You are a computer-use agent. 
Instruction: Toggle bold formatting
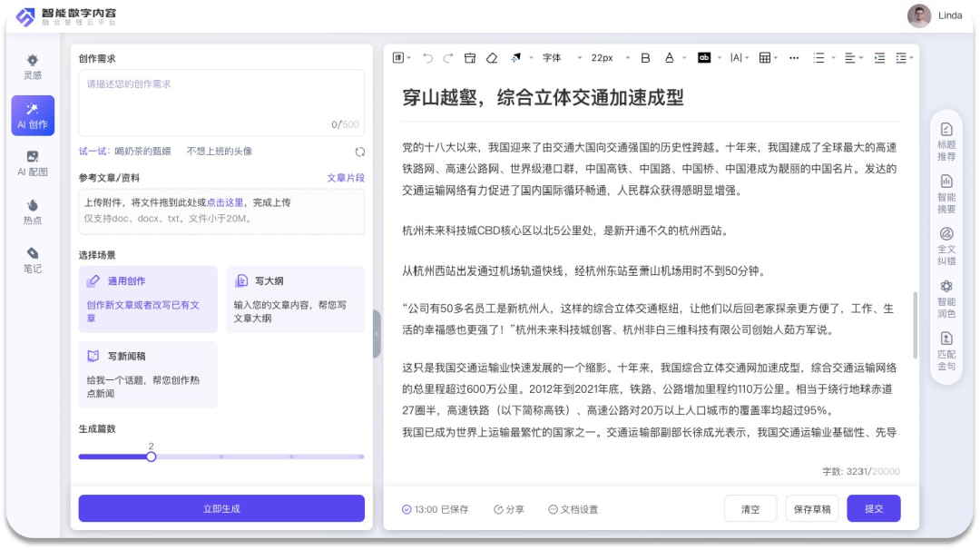tap(645, 58)
